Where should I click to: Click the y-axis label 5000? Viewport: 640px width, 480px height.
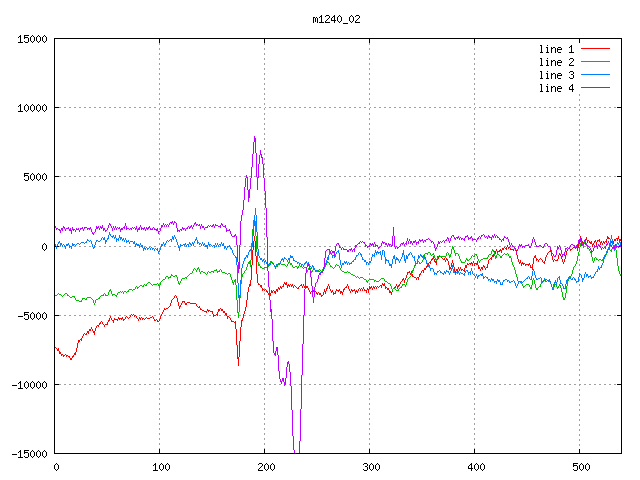(x=36, y=177)
